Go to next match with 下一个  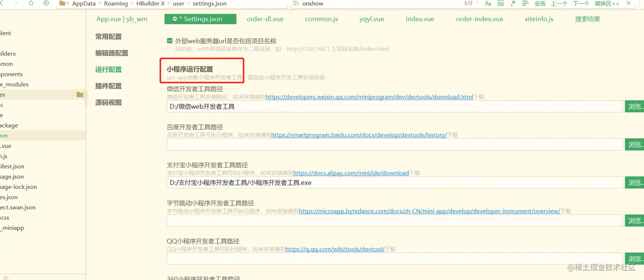click(581, 3)
